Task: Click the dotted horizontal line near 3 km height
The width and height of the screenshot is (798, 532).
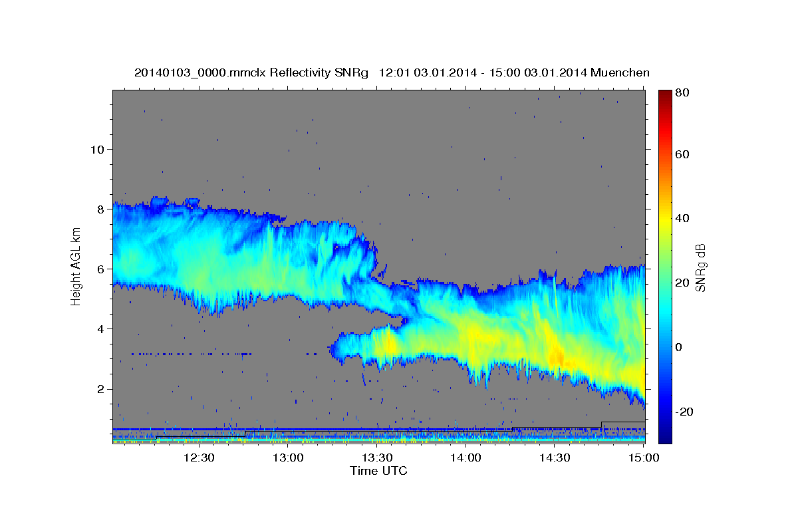Action: (192, 354)
